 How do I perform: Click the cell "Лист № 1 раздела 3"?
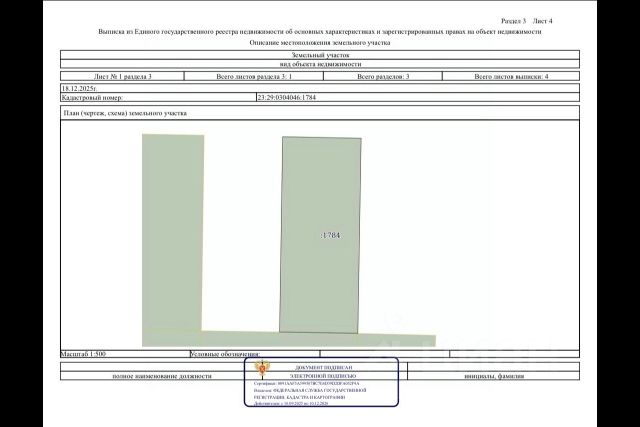pyautogui.click(x=122, y=76)
